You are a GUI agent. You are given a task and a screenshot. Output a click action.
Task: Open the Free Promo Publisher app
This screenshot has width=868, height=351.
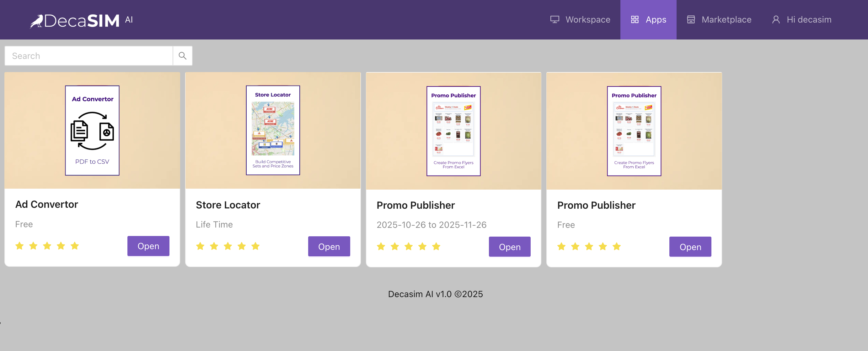pos(690,247)
